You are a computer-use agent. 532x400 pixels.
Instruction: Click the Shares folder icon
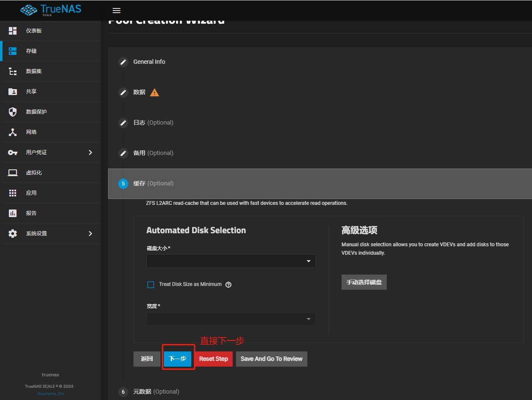[13, 92]
